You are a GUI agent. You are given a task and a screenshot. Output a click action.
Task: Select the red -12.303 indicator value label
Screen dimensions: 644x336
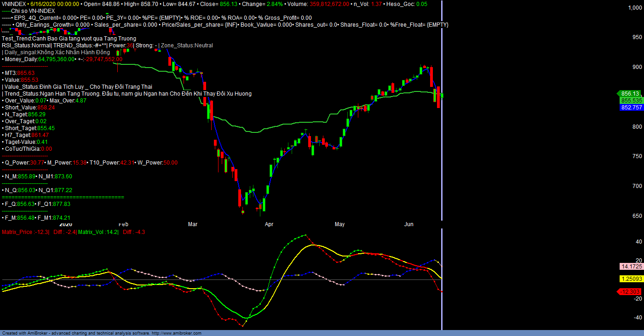(630, 292)
